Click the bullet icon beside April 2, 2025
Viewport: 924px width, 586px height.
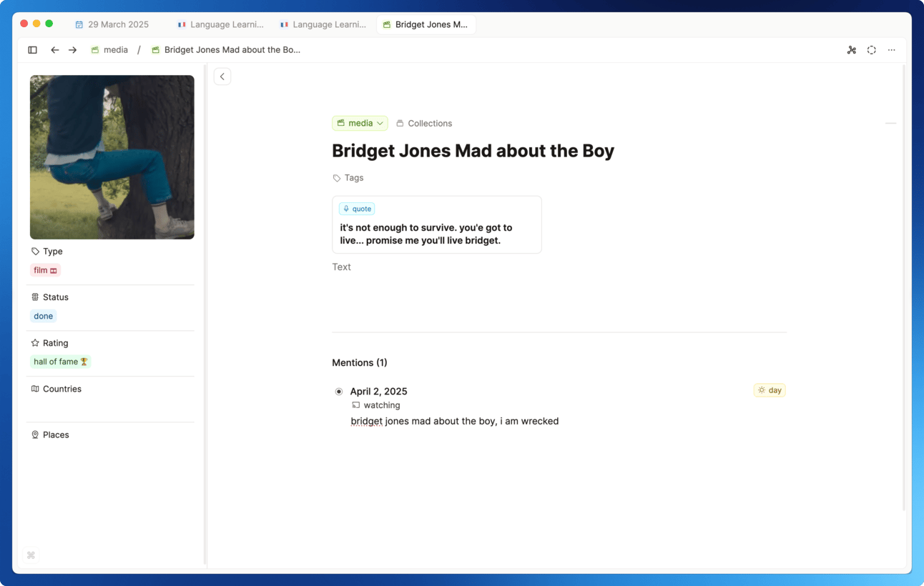tap(339, 392)
